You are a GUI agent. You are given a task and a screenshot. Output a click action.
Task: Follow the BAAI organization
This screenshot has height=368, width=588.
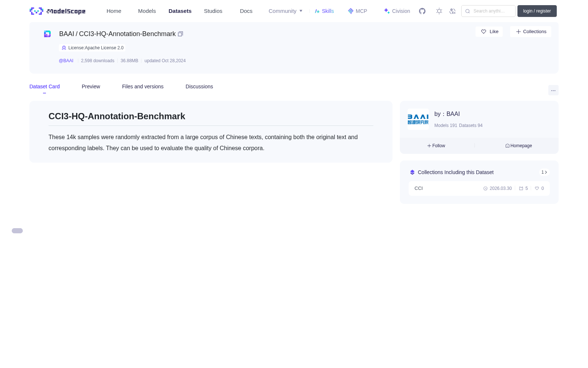(x=436, y=146)
